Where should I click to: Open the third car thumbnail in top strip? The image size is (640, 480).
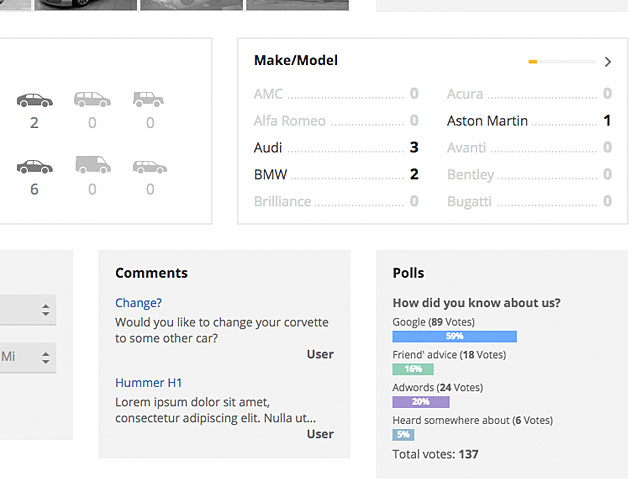pyautogui.click(x=191, y=5)
